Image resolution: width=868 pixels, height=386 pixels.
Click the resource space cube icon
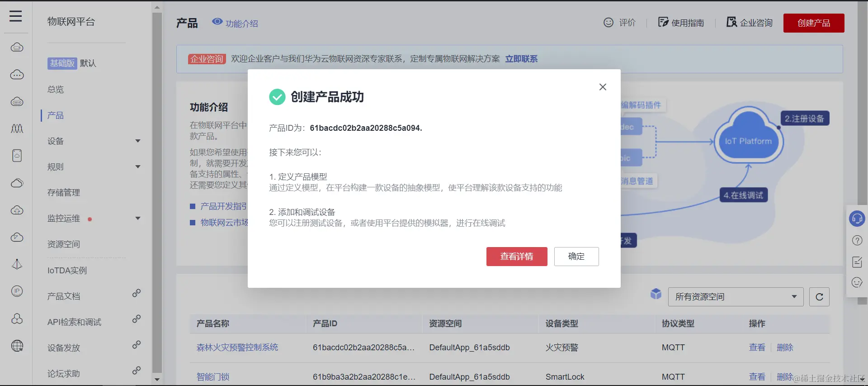(x=656, y=294)
